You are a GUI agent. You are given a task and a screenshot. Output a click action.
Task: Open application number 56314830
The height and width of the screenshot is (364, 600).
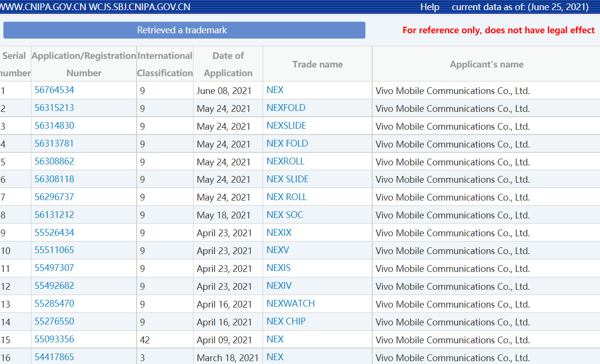(x=55, y=126)
